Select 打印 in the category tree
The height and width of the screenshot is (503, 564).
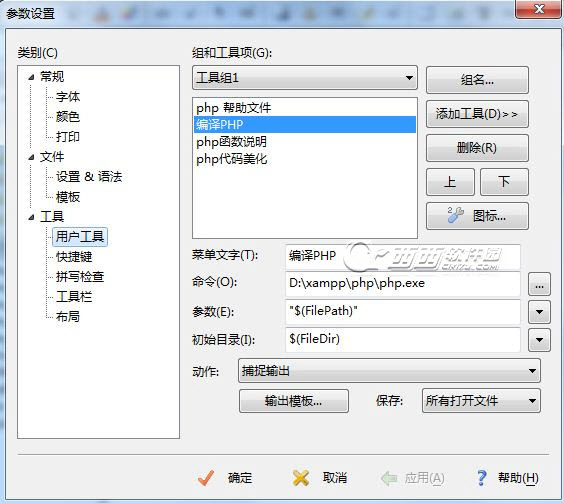(68, 137)
